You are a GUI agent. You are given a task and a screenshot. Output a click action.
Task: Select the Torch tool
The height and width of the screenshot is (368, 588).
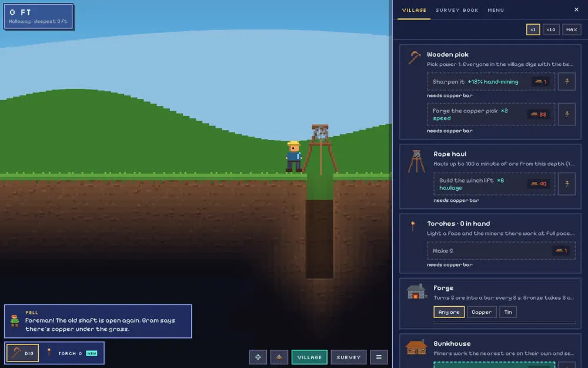[71, 353]
